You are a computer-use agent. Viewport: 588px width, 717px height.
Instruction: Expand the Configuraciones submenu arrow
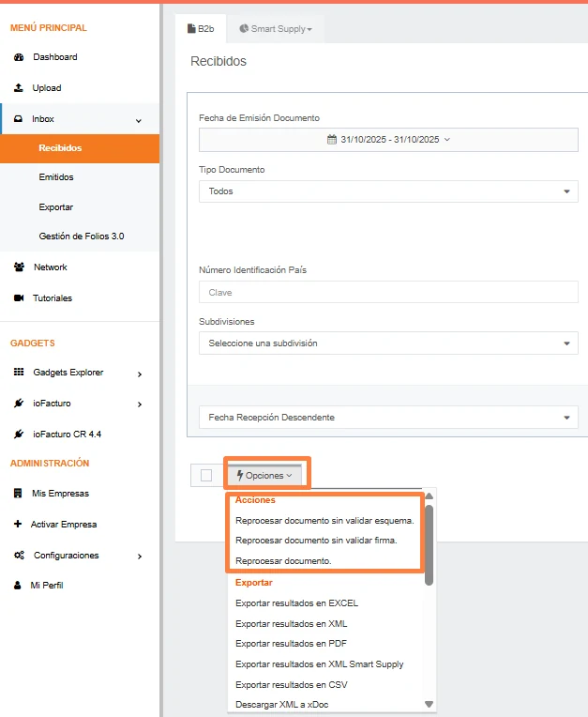click(x=140, y=557)
